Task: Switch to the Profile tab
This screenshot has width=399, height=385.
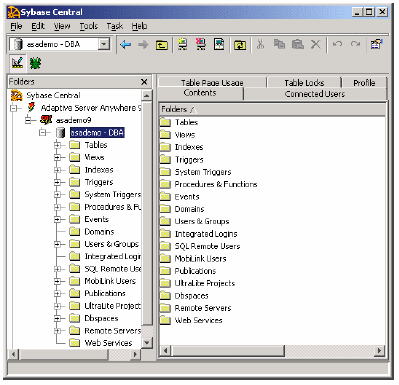Action: (364, 82)
